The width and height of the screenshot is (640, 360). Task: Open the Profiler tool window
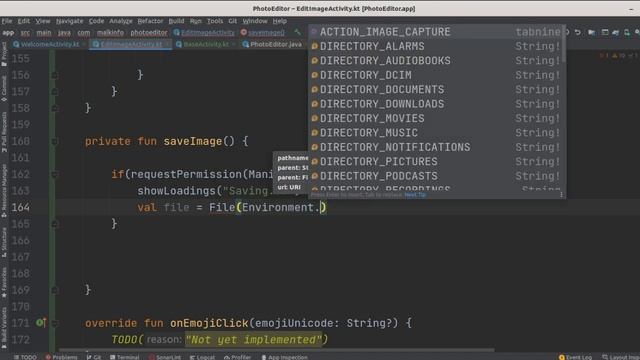pyautogui.click(x=238, y=357)
